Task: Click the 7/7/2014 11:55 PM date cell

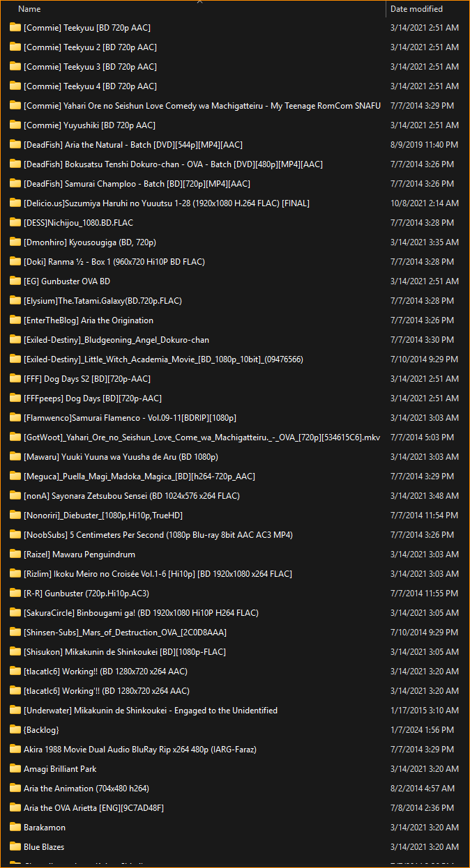Action: (424, 594)
